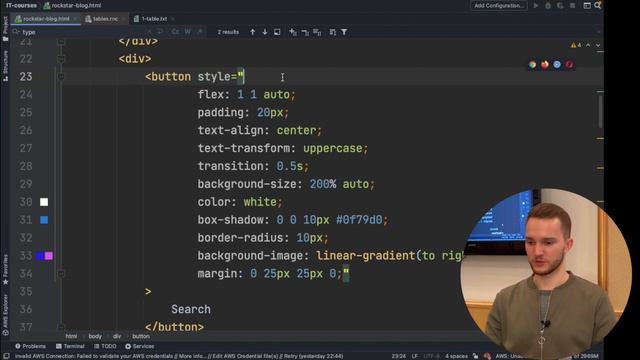The image size is (640, 360).
Task: Click the Stop square icon
Action: [x=573, y=6]
